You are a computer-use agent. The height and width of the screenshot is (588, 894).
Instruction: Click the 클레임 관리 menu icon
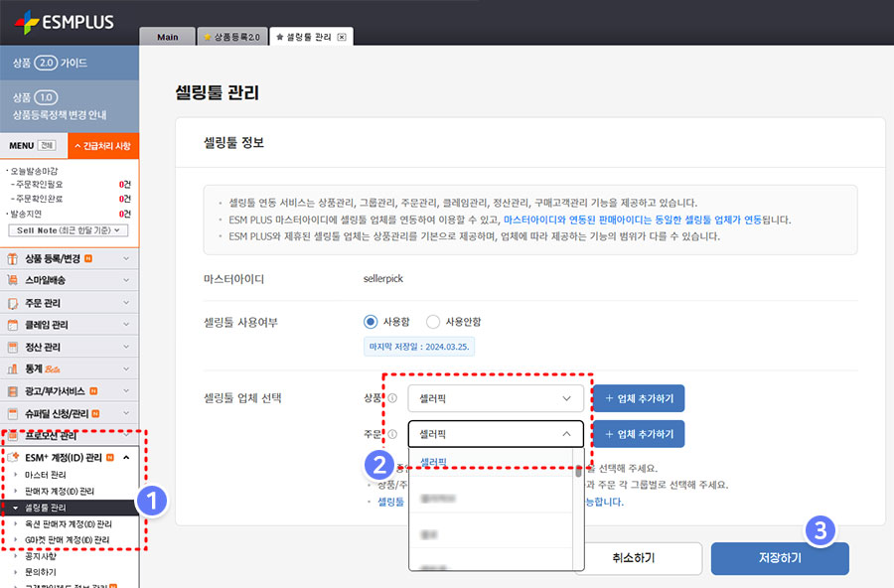[13, 325]
